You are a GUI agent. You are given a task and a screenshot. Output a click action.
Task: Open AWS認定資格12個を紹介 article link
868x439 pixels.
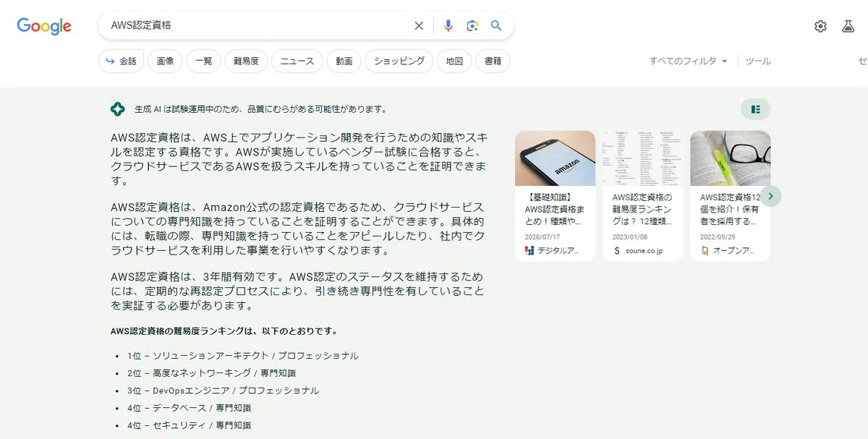[x=730, y=209]
